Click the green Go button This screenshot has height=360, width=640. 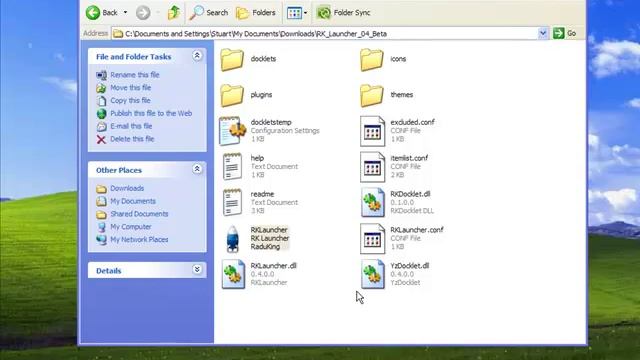564,33
